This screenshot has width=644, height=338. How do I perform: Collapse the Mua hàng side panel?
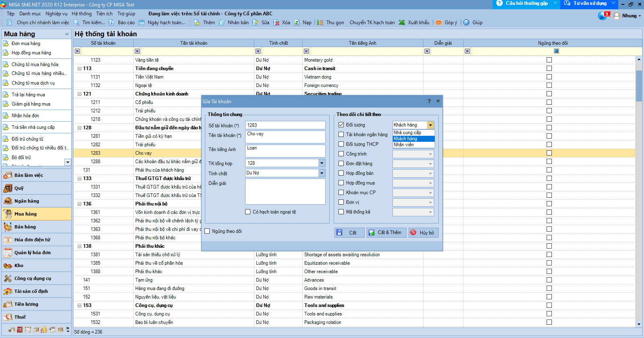click(x=67, y=34)
